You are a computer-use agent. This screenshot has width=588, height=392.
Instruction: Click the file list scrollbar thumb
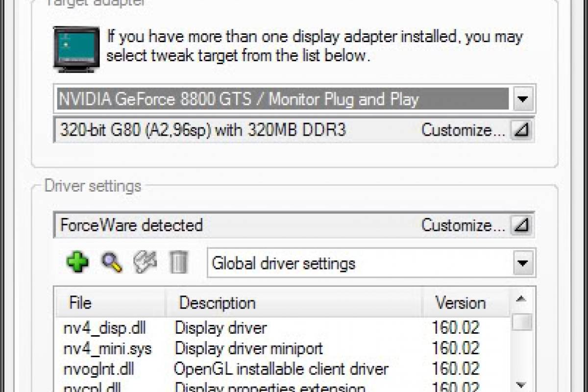tap(521, 322)
